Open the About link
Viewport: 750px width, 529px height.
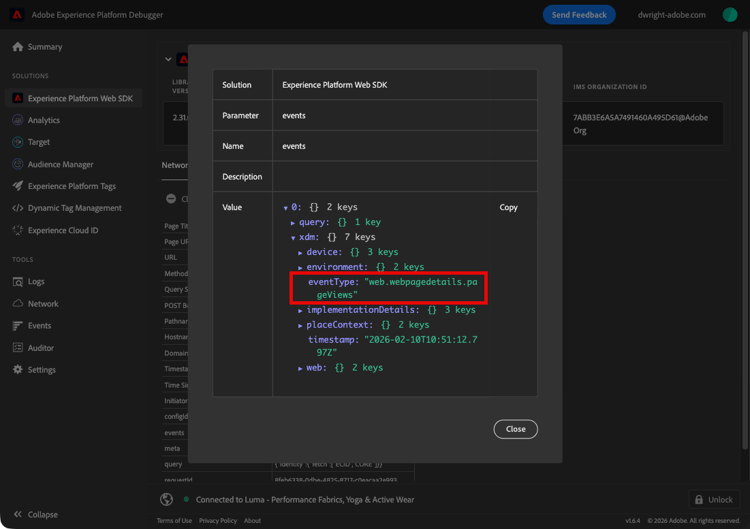click(x=253, y=520)
